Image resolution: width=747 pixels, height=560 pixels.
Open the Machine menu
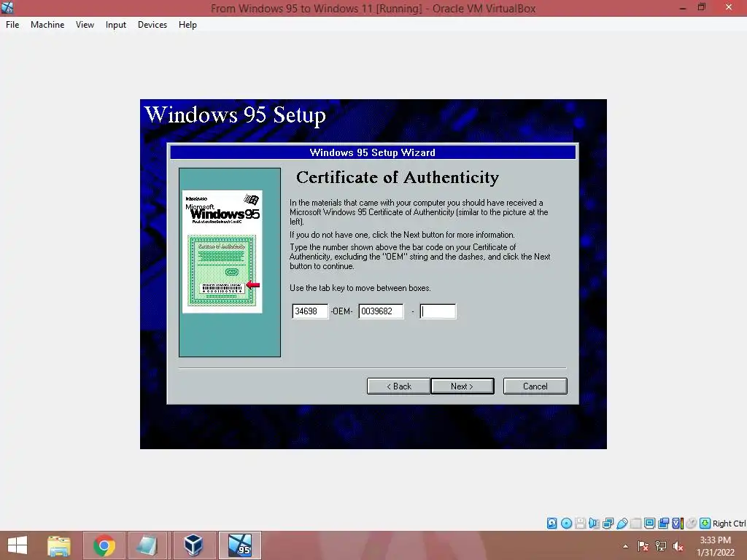point(47,25)
